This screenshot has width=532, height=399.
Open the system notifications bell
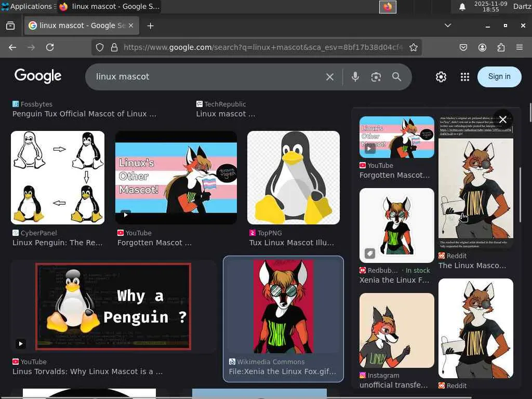point(462,7)
